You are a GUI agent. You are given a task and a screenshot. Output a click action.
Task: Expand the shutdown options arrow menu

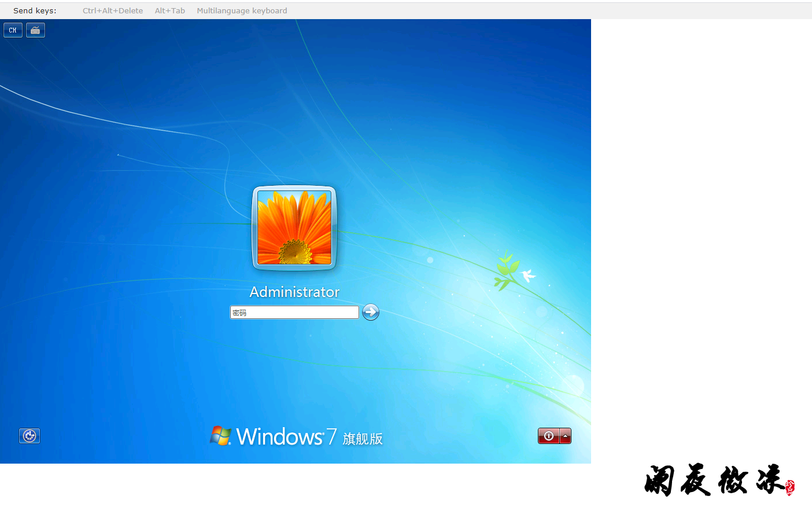point(566,436)
